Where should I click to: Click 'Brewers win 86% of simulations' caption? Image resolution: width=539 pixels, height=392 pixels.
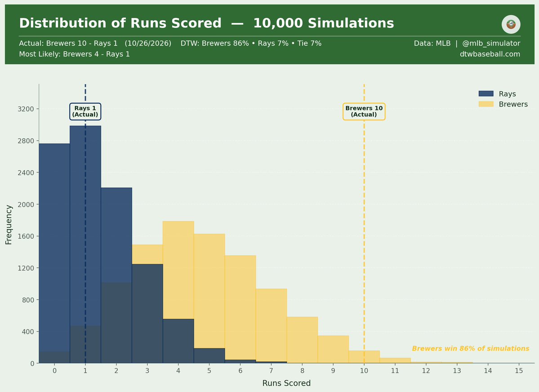click(471, 348)
